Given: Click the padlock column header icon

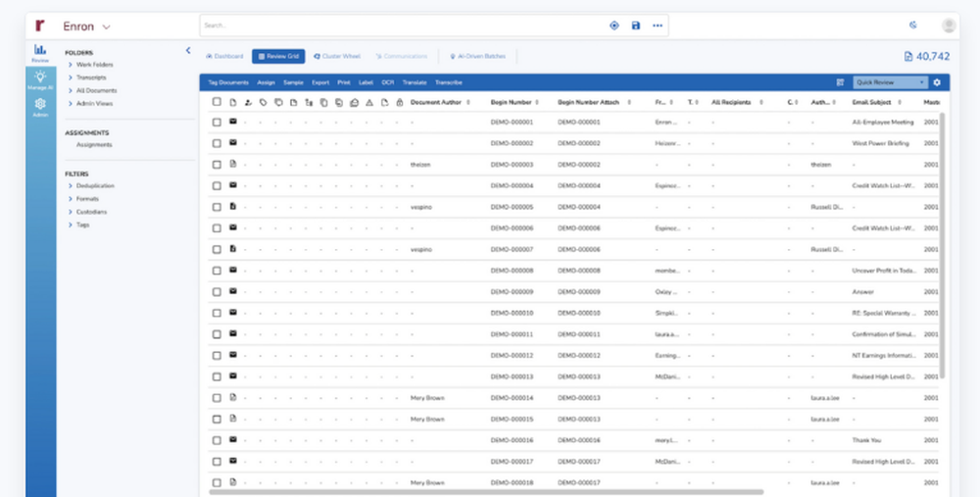Looking at the screenshot, I should click(x=400, y=102).
